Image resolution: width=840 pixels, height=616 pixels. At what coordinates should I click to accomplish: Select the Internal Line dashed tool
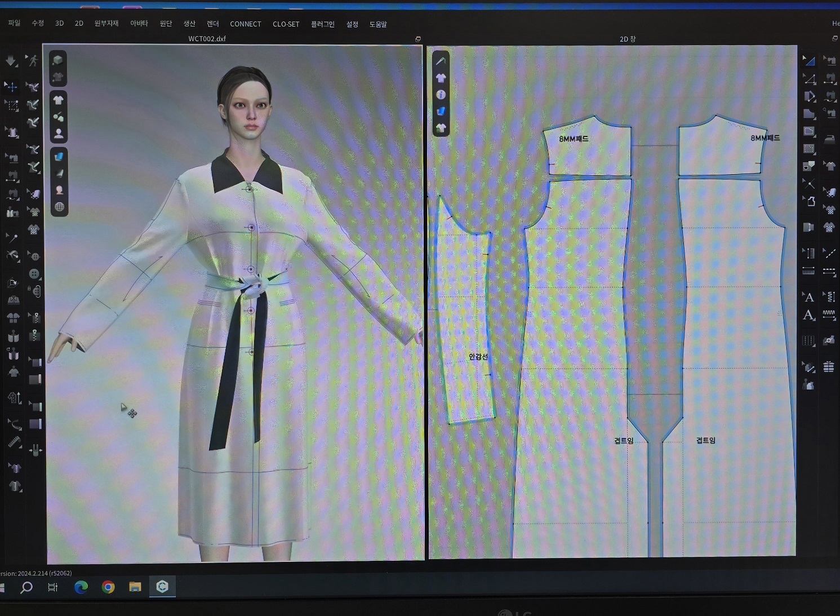[829, 253]
